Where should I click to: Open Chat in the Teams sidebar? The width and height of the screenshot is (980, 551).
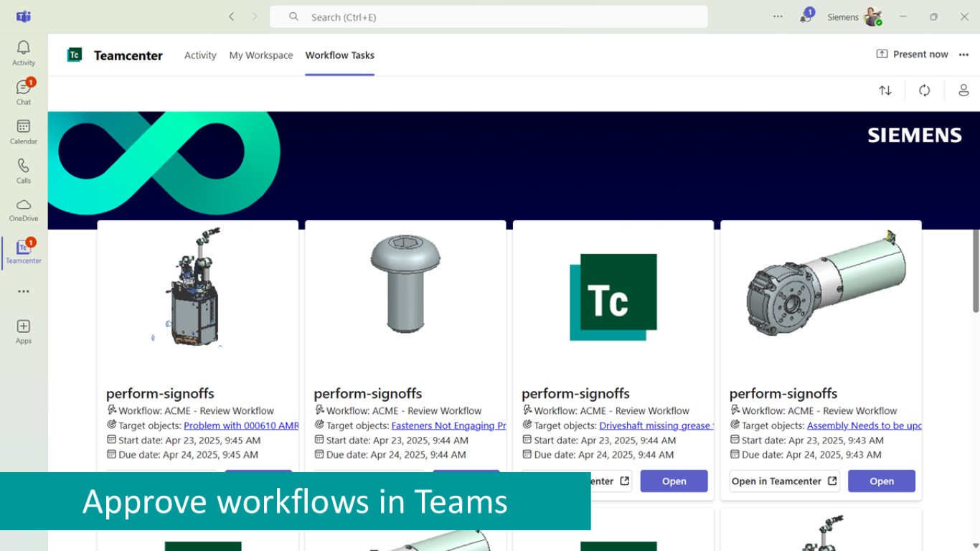[x=24, y=93]
